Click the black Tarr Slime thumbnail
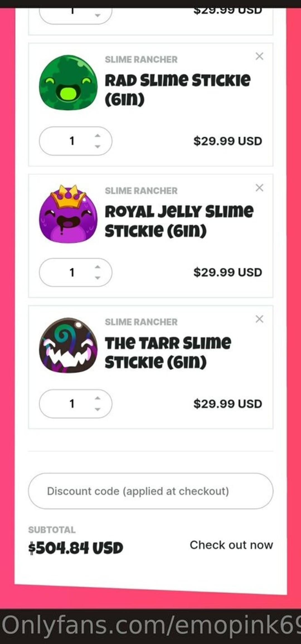301x644 pixels. [x=68, y=346]
